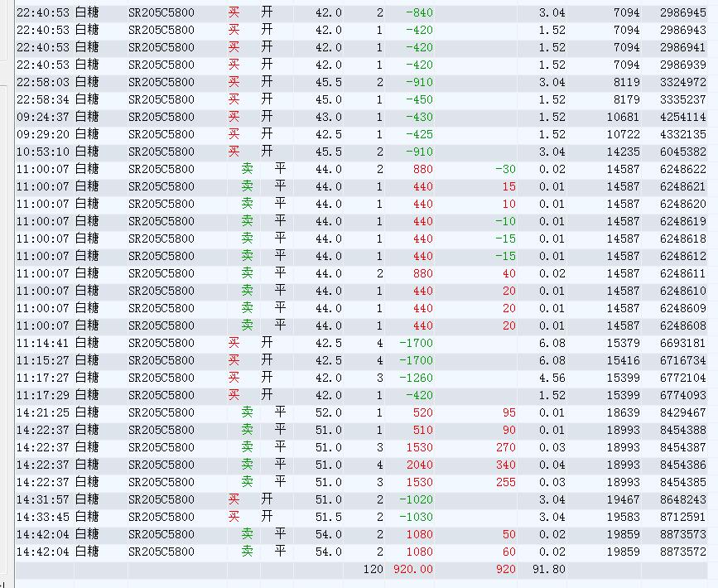Viewport: 718px width, 588px height.
Task: Click the profit value 270
Action: [505, 448]
